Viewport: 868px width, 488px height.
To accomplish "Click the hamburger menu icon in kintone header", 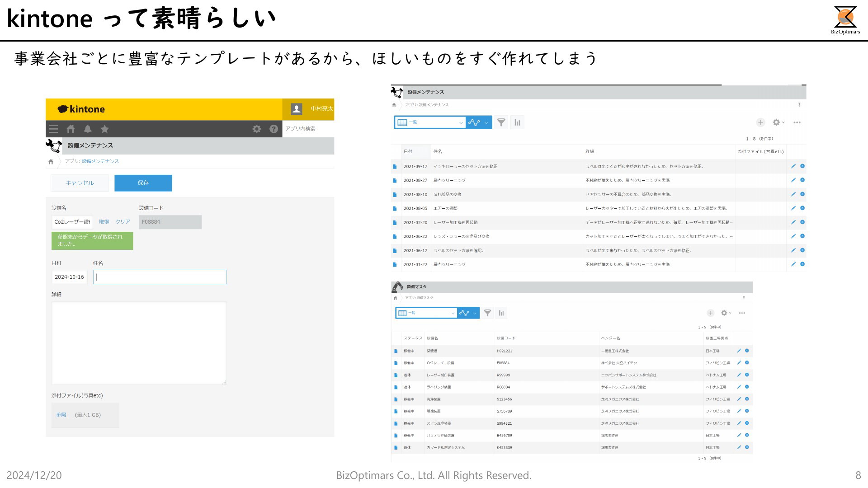I will [x=54, y=129].
